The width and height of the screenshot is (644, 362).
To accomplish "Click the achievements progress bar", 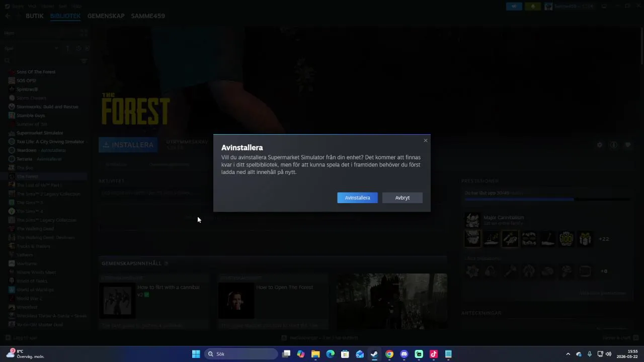I will pyautogui.click(x=547, y=200).
